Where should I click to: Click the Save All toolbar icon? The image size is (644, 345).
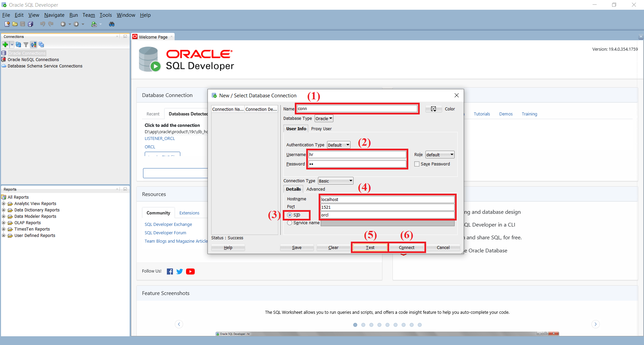(x=31, y=24)
